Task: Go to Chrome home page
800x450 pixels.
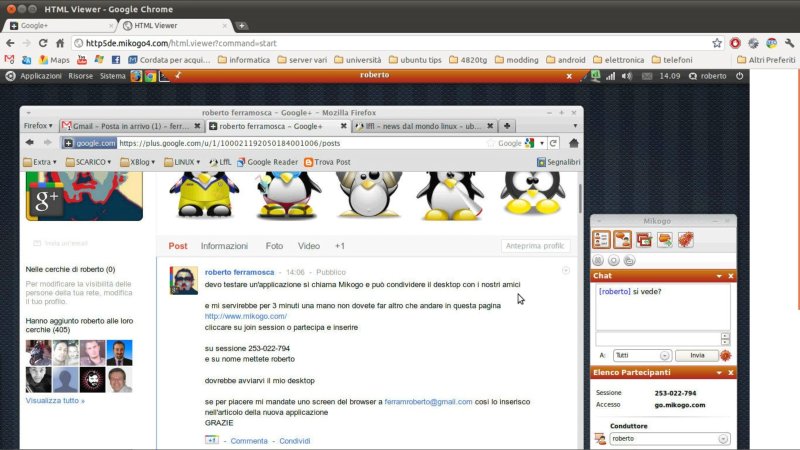Action: click(60, 43)
